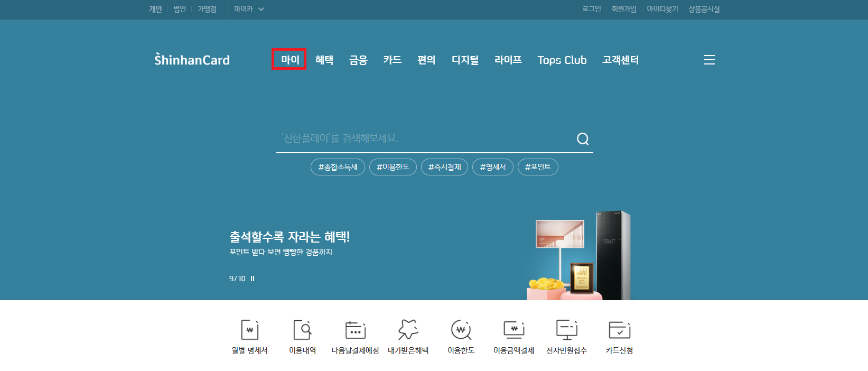Open the 편의 menu
Viewport: 868px width, 371px height.
(x=426, y=60)
